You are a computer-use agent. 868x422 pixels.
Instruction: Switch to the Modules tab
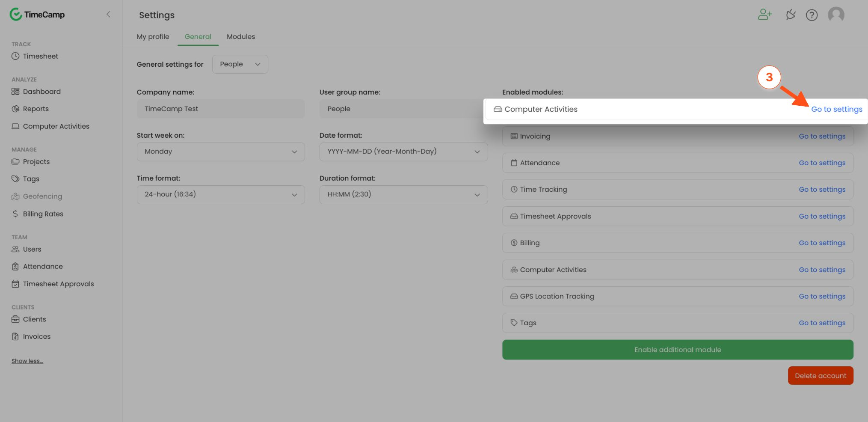coord(241,37)
